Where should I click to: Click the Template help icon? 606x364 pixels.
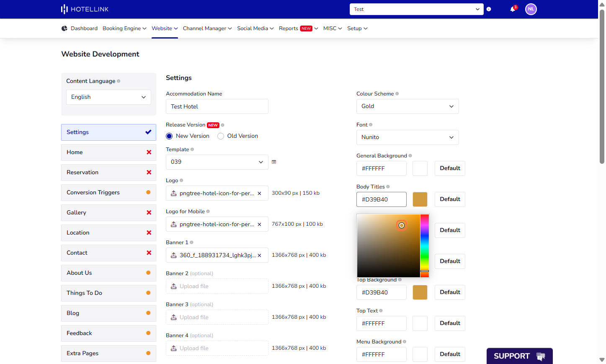(x=192, y=150)
